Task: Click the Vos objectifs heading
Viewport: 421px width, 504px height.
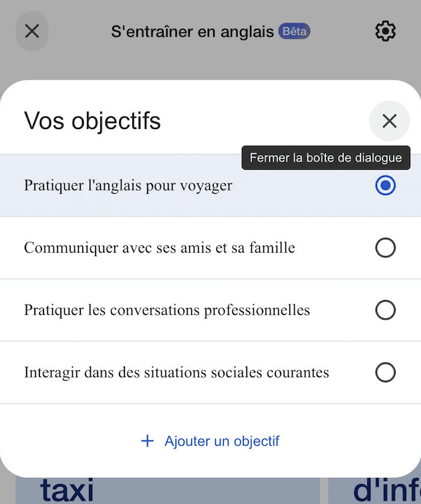Action: coord(92,121)
